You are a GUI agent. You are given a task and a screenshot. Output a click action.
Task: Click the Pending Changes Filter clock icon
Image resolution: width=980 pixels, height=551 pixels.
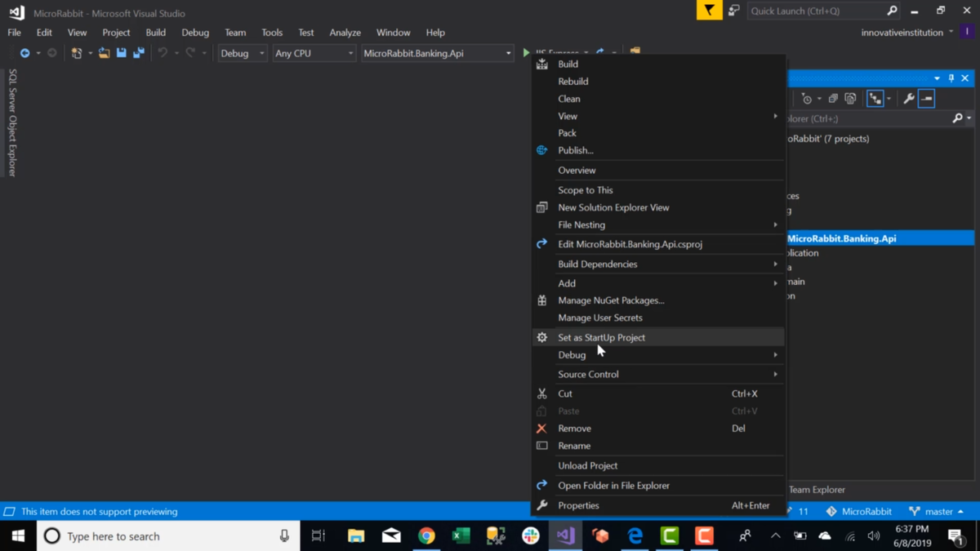point(807,99)
